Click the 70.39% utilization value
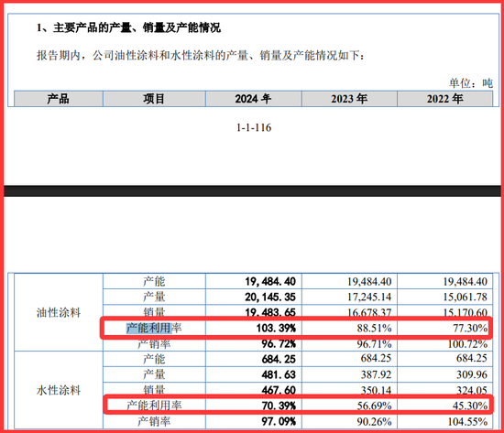The image size is (504, 433). 279,406
